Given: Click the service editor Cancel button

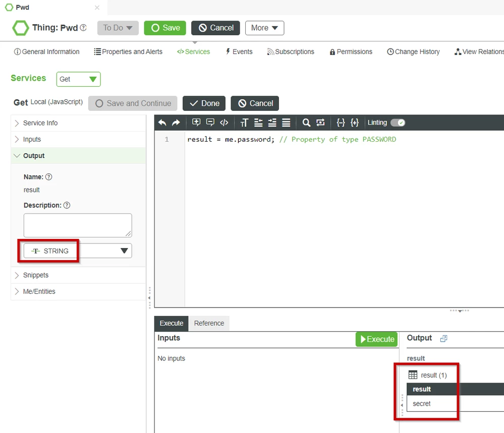Looking at the screenshot, I should click(255, 103).
